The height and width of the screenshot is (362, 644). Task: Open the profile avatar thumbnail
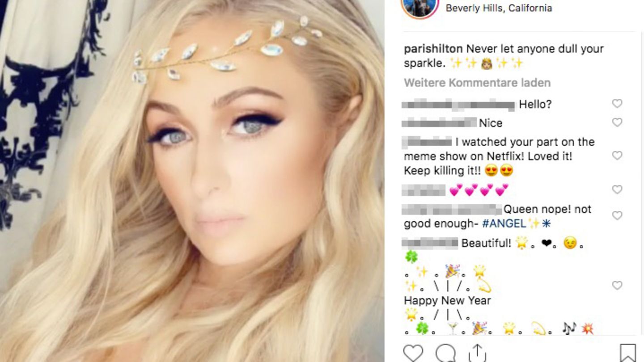tap(420, 6)
